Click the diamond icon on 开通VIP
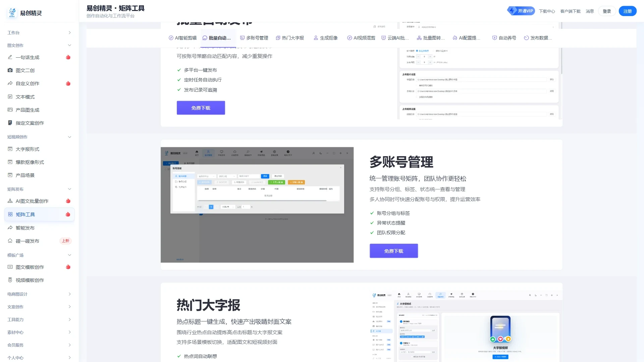 tap(512, 11)
